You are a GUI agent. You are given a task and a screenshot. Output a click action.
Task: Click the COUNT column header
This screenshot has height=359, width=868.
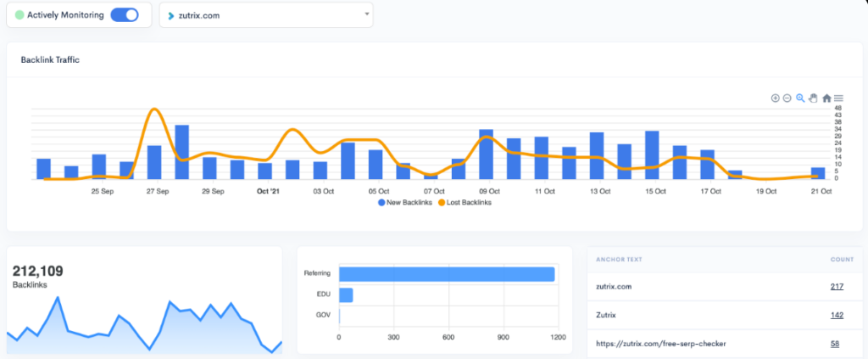(842, 260)
